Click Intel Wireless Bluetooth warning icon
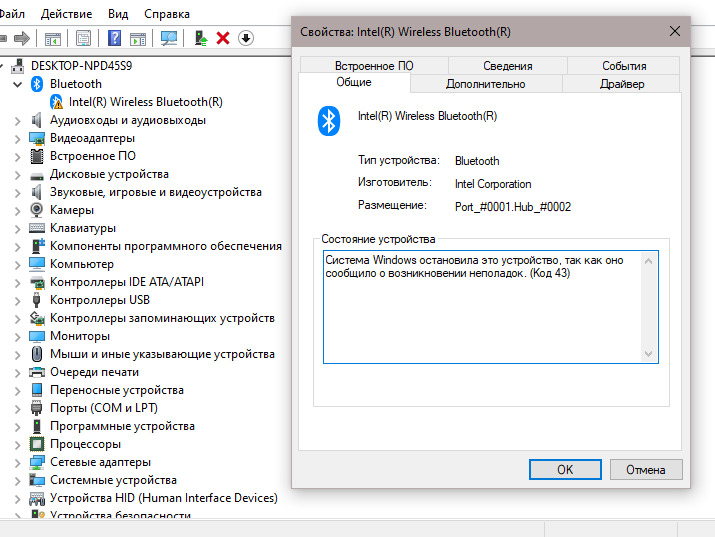This screenshot has height=537, width=715. coord(56,102)
